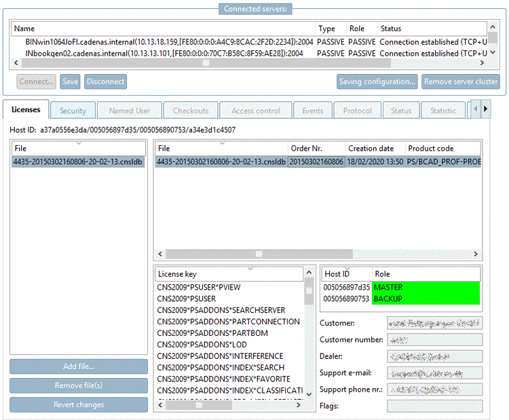Click the Support e-mail field

click(x=434, y=373)
